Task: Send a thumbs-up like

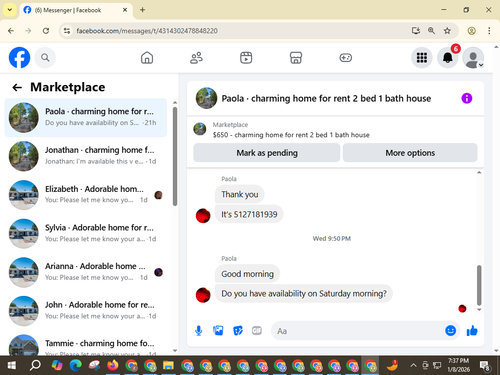Action: [x=472, y=330]
